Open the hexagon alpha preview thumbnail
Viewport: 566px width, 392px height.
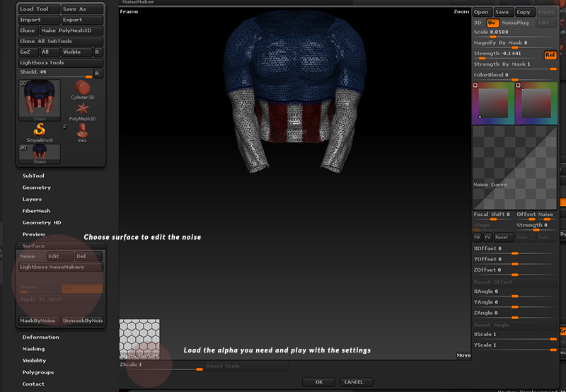coord(139,339)
